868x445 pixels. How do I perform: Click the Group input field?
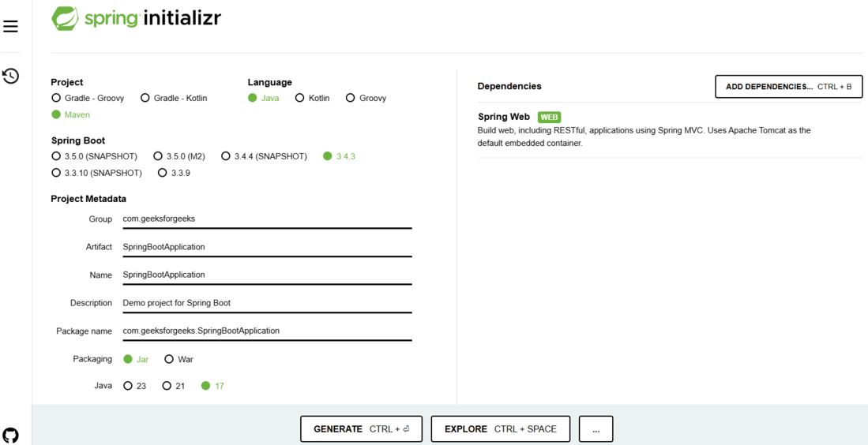(x=266, y=219)
